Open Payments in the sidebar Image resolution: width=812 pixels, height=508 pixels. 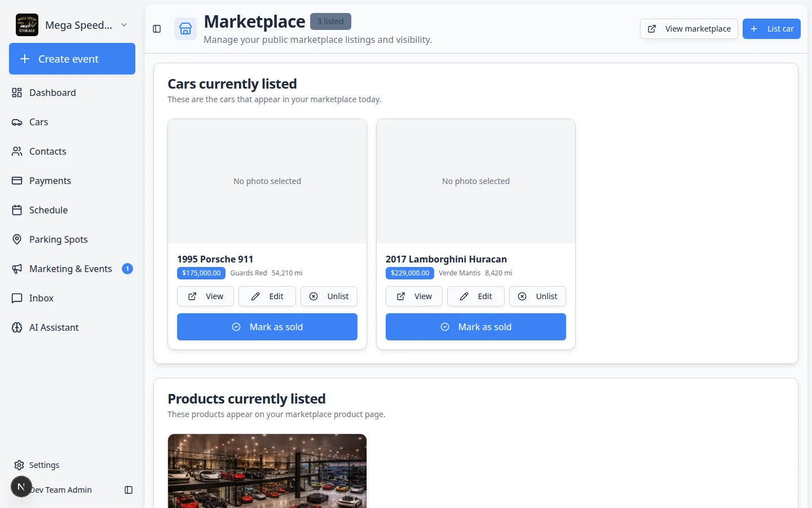72,181
